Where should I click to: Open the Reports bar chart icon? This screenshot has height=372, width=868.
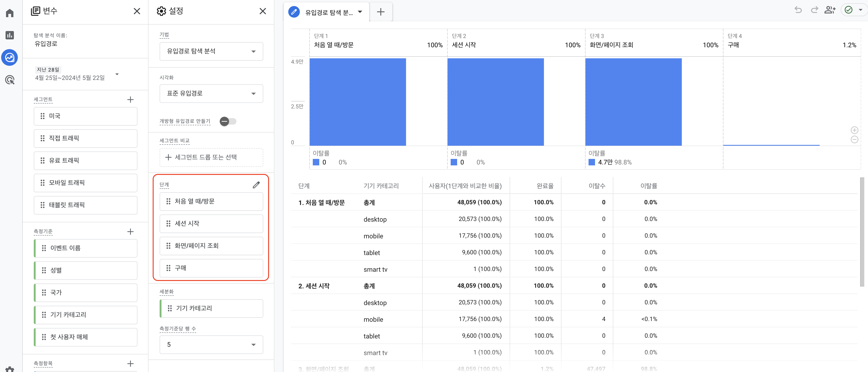[10, 35]
